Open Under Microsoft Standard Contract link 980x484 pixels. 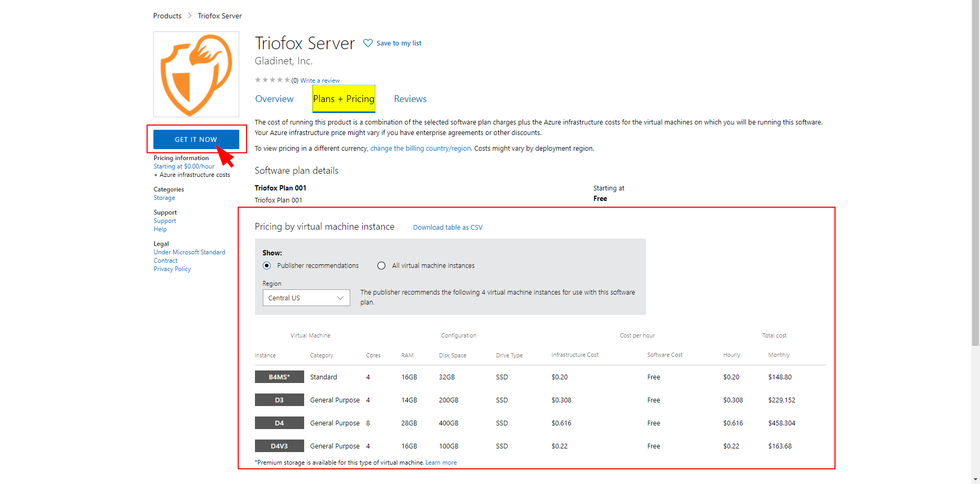(190, 256)
